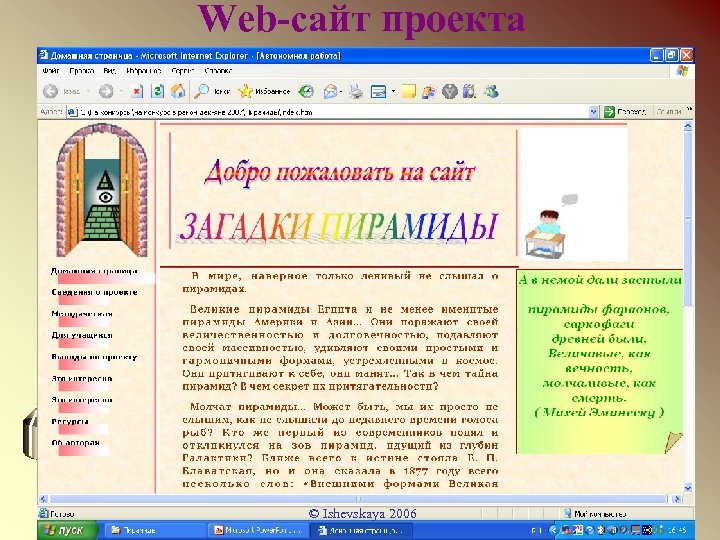720x540 pixels.
Task: Open the Back button history dropdown arrow
Action: 88,91
